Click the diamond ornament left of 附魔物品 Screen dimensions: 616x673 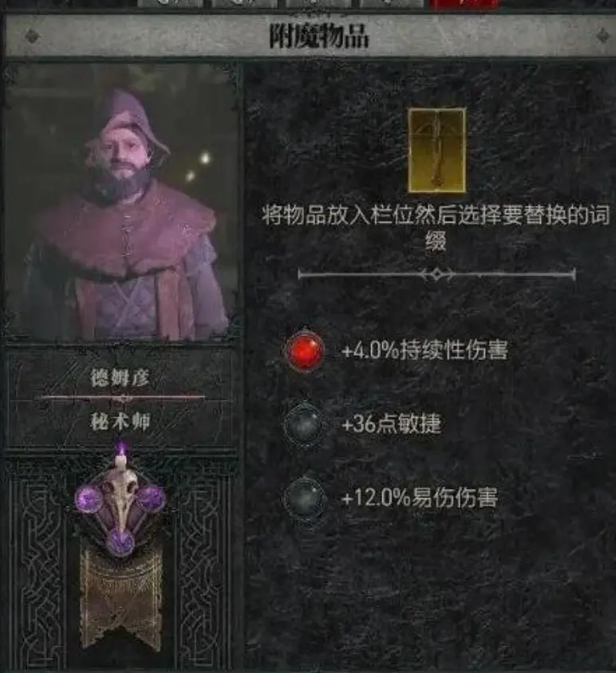point(32,36)
